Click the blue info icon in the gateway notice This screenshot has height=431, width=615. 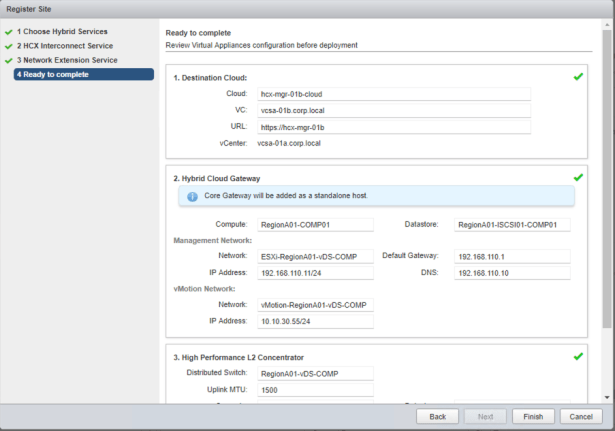coord(192,196)
